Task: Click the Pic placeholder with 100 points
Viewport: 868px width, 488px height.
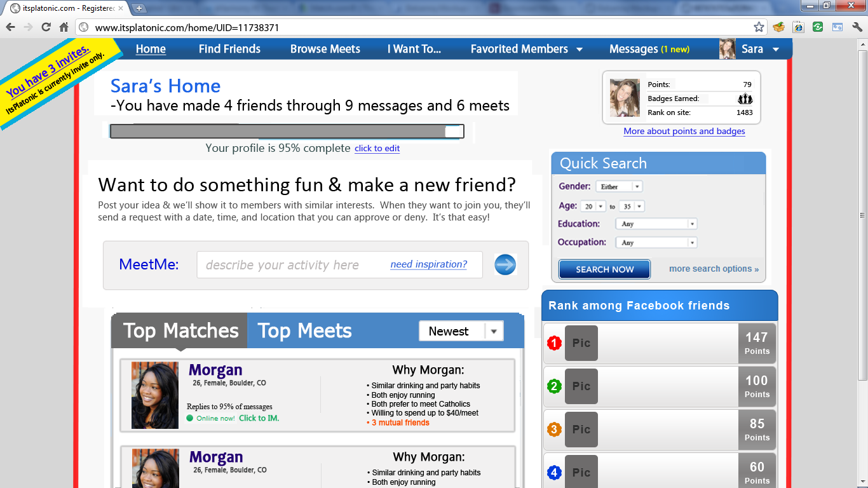Action: pos(581,386)
